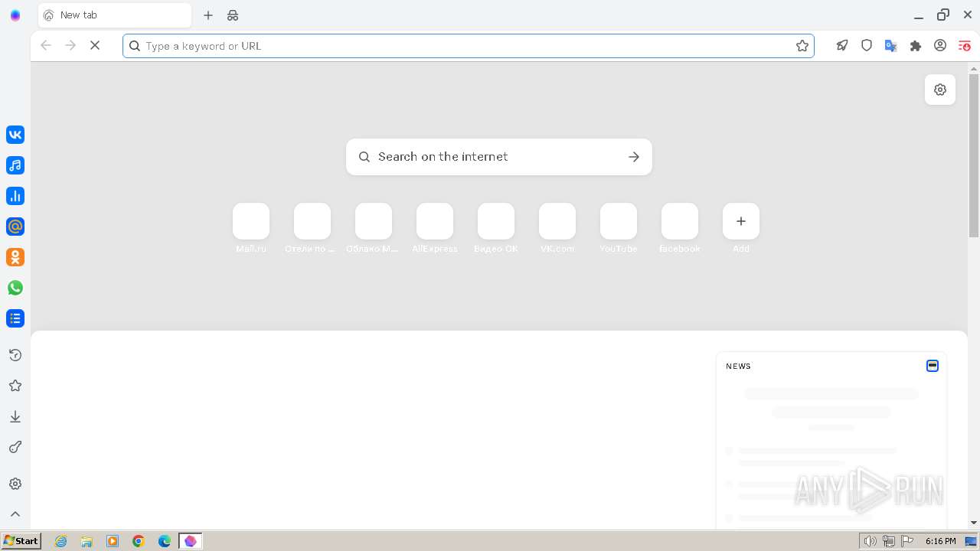Open the Mail.ru @ sidebar icon

[15, 227]
